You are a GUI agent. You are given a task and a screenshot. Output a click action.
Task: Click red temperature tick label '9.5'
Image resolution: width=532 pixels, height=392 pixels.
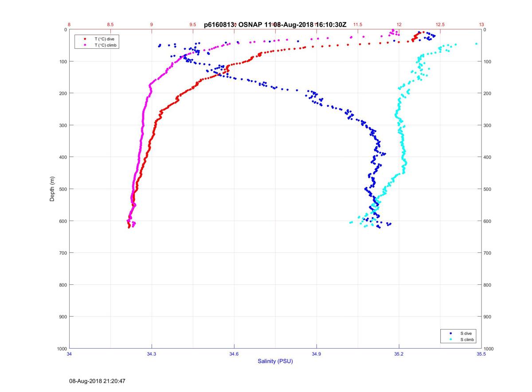tap(193, 24)
